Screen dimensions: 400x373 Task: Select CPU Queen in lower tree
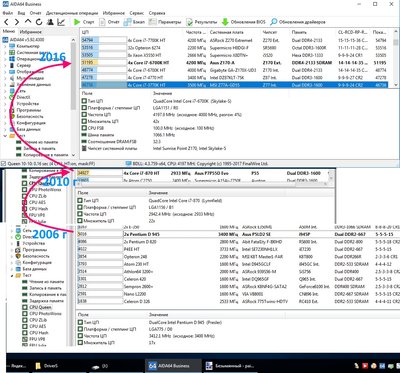coord(40,307)
